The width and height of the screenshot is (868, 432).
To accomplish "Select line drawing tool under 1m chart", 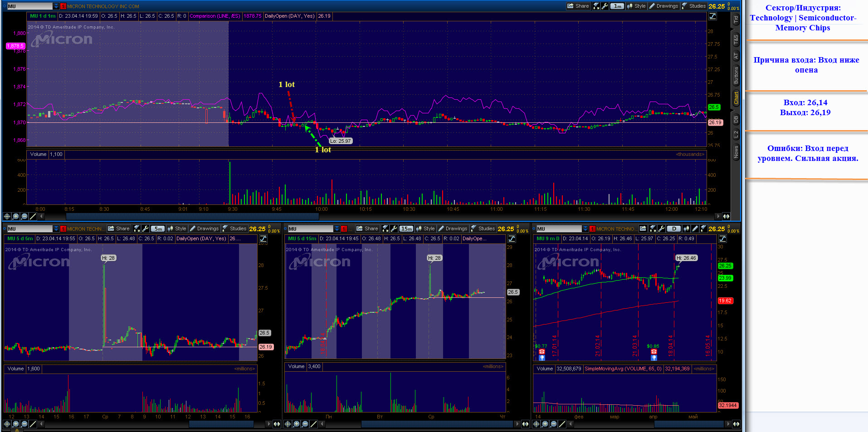I will coord(33,216).
